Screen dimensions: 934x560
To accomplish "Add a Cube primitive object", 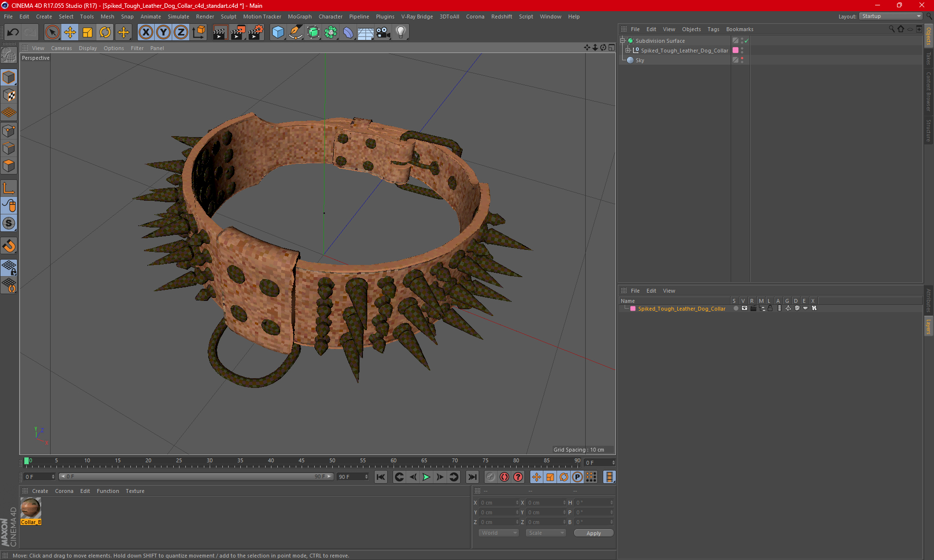I will point(278,33).
